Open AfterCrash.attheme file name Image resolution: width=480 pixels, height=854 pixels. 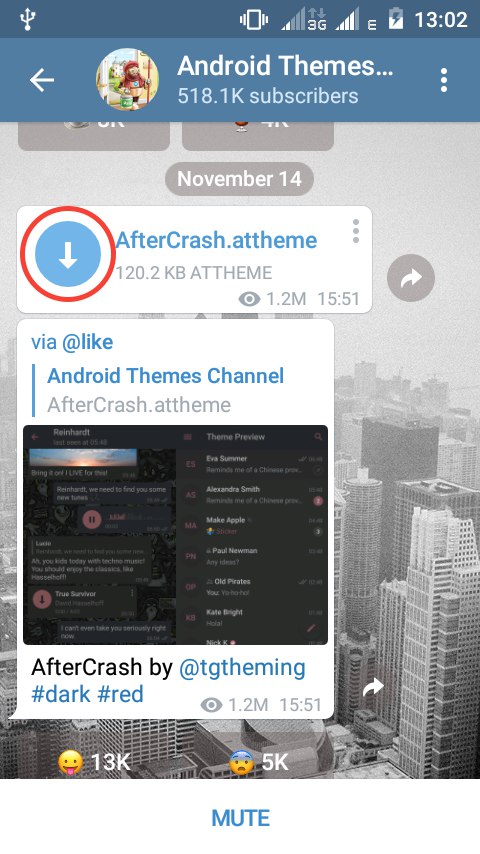[216, 240]
